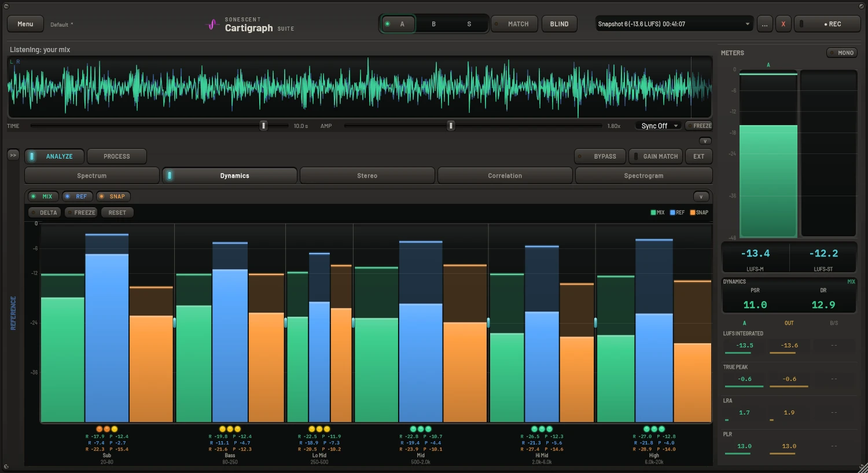
Task: Enable DELTA view in Dynamics
Action: click(45, 212)
